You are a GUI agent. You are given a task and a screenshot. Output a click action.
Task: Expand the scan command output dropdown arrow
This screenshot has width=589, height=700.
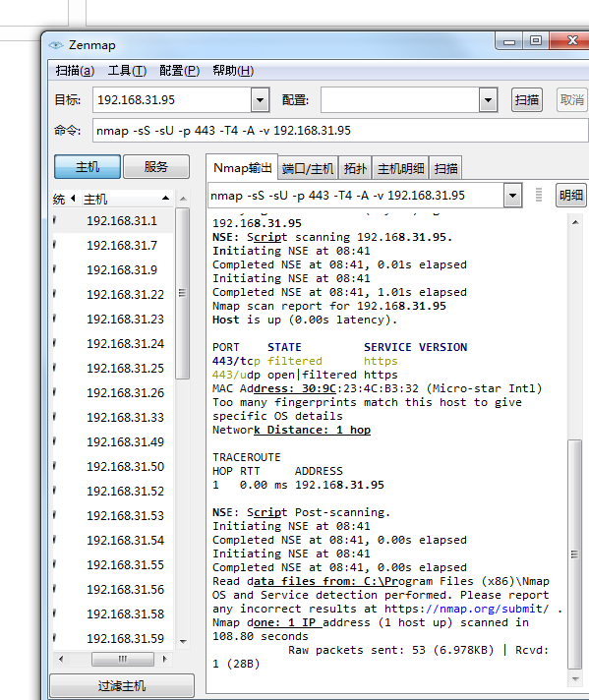coord(512,196)
